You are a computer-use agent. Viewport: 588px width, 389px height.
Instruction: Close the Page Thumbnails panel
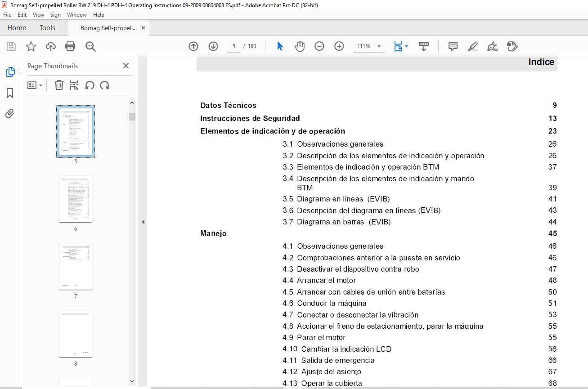click(126, 66)
